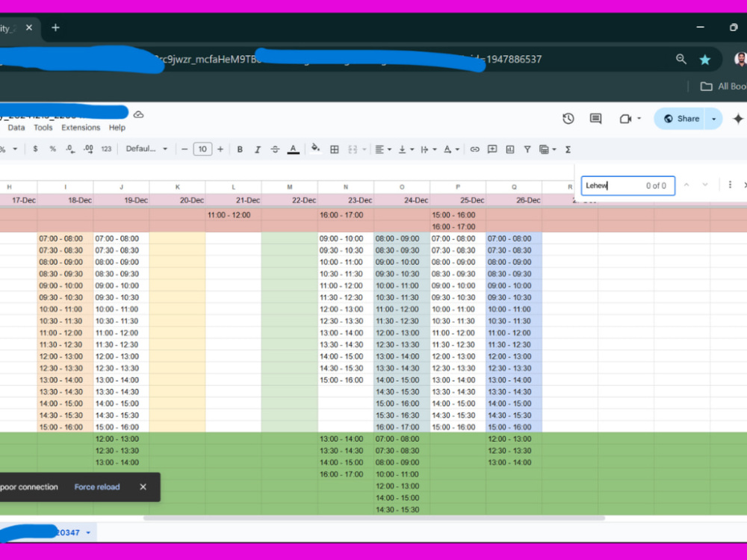747x560 pixels.
Task: Click the merge cells icon
Action: tap(353, 149)
